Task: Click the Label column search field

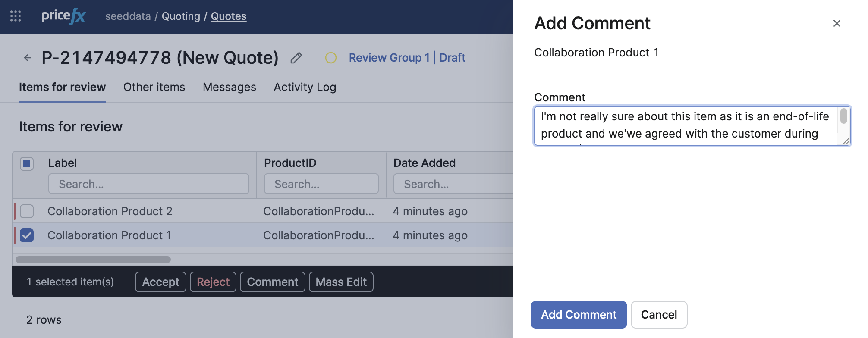Action: (x=148, y=184)
